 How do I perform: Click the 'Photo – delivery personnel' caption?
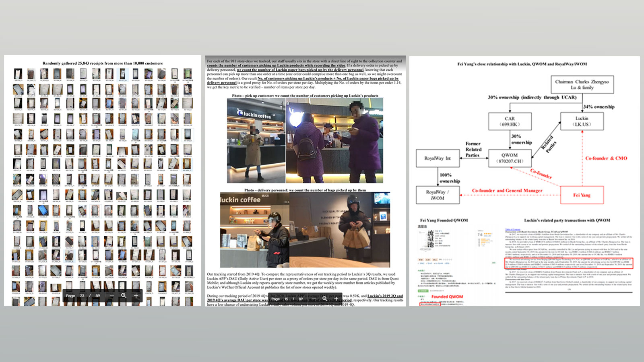coord(305,190)
